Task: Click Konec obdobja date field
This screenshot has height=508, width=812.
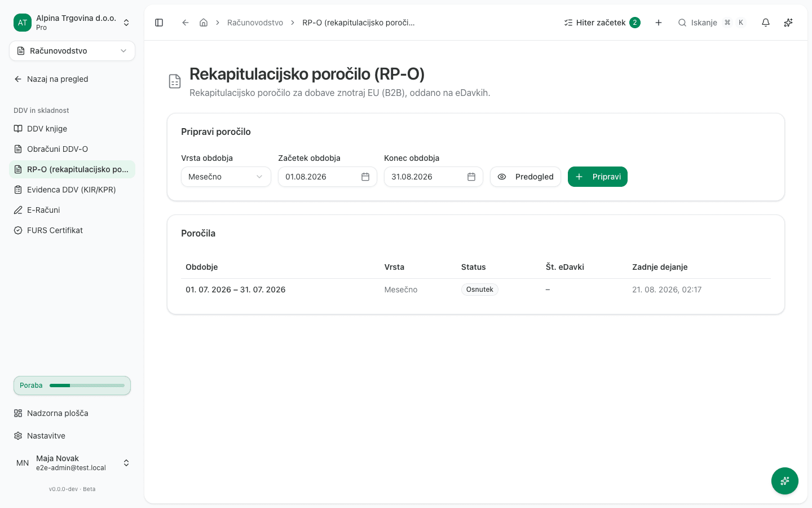Action: [433, 177]
